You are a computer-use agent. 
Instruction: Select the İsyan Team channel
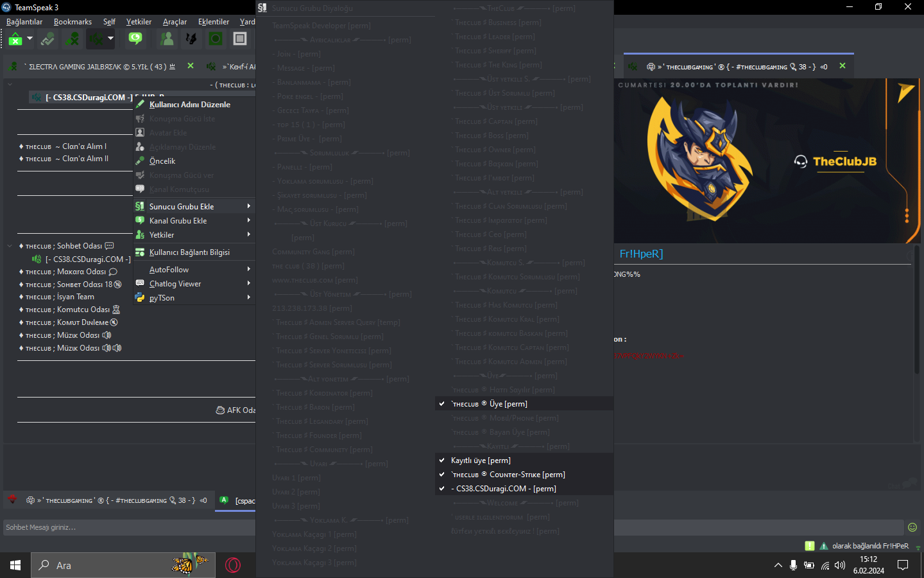56,297
